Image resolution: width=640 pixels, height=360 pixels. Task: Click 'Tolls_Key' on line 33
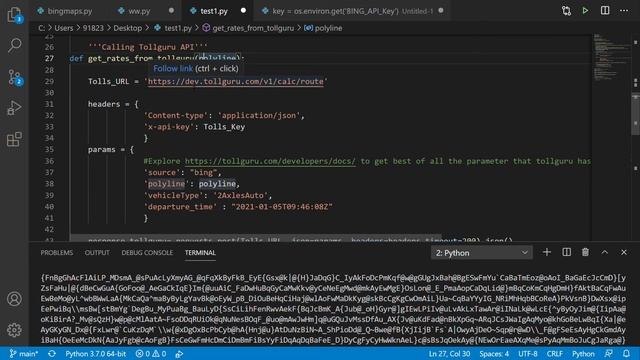(x=224, y=127)
